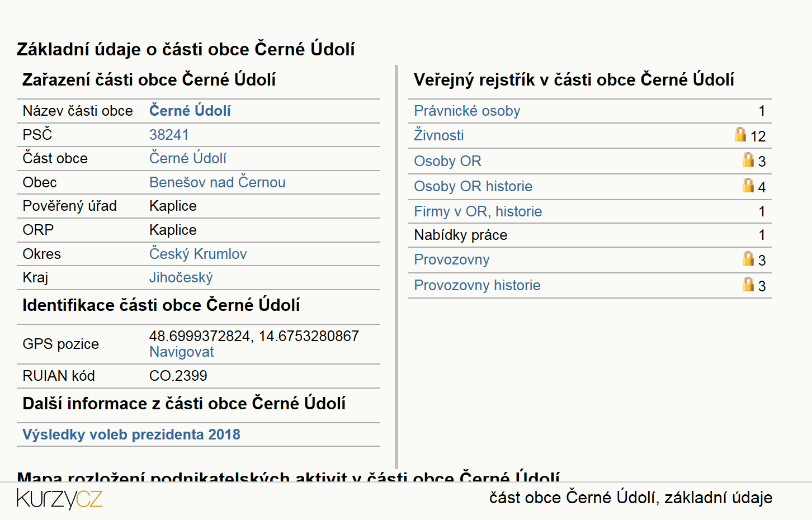Open the Živnosti link
This screenshot has height=520, width=812.
coord(438,135)
